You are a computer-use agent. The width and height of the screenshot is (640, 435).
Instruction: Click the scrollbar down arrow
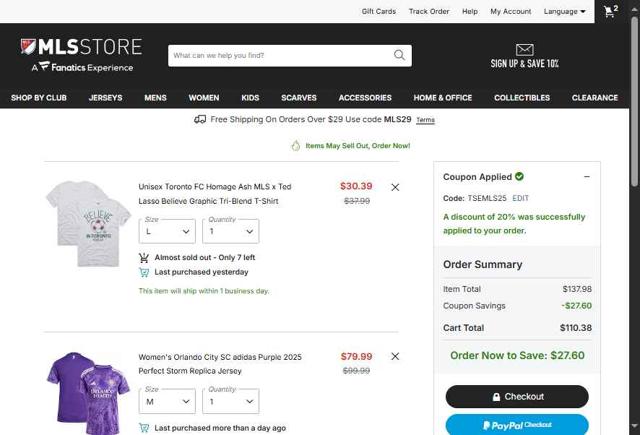(635, 426)
